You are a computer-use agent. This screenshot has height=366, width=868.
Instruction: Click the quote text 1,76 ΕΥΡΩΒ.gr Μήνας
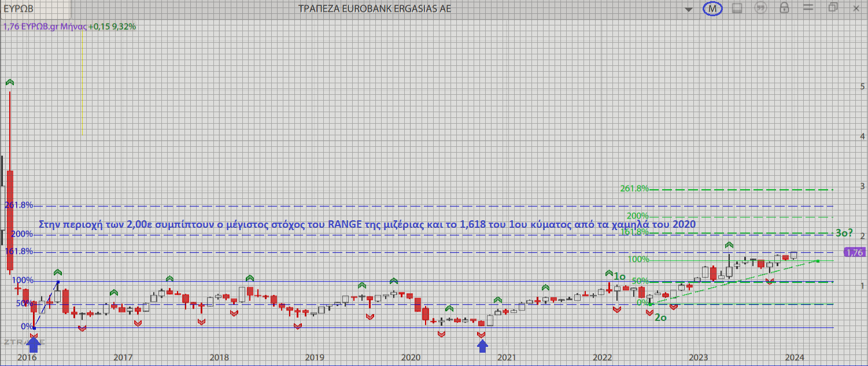tap(45, 26)
